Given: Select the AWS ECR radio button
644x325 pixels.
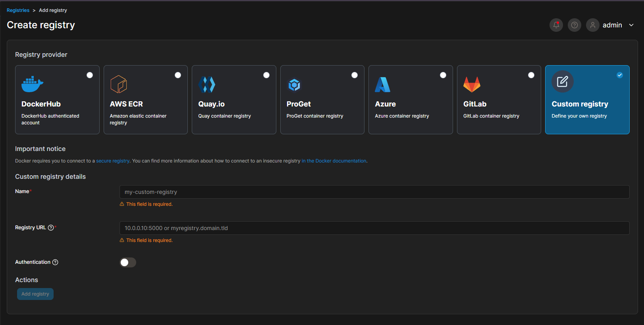Looking at the screenshot, I should (178, 75).
